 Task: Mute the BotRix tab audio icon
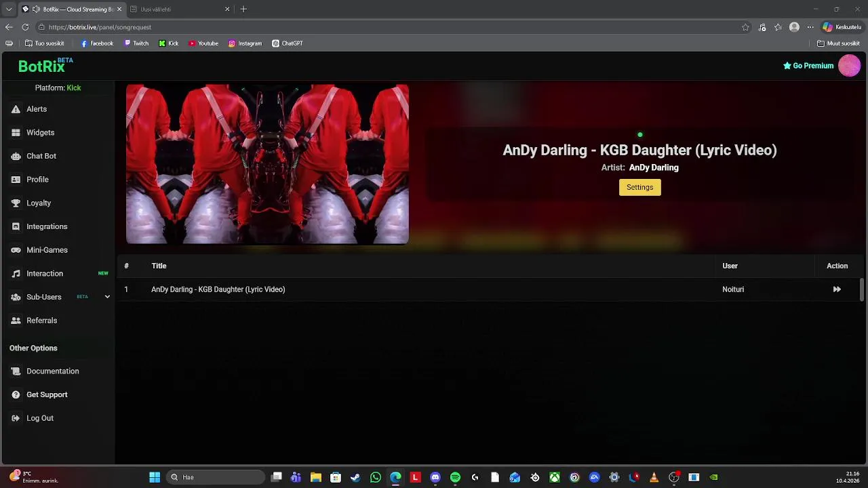(x=35, y=9)
